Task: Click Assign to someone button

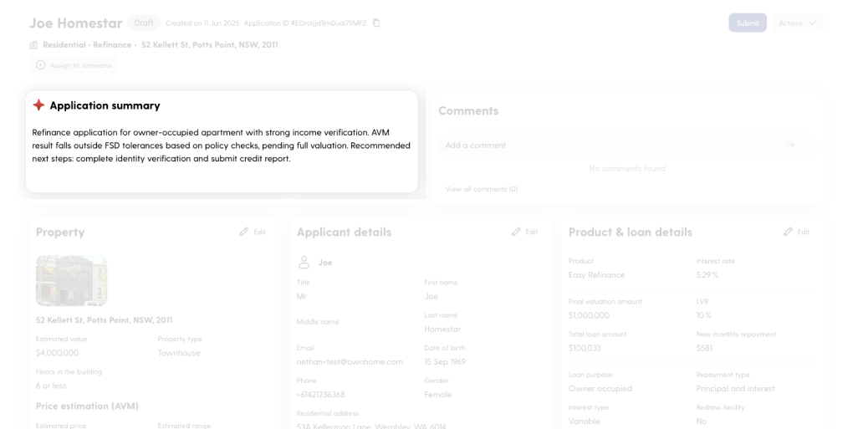Action: 74,65
